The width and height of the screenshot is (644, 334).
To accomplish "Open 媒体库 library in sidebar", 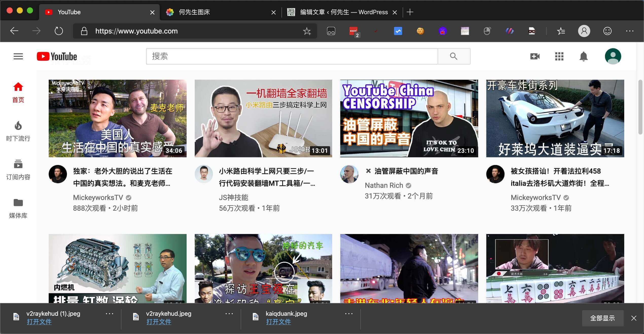I will [18, 208].
